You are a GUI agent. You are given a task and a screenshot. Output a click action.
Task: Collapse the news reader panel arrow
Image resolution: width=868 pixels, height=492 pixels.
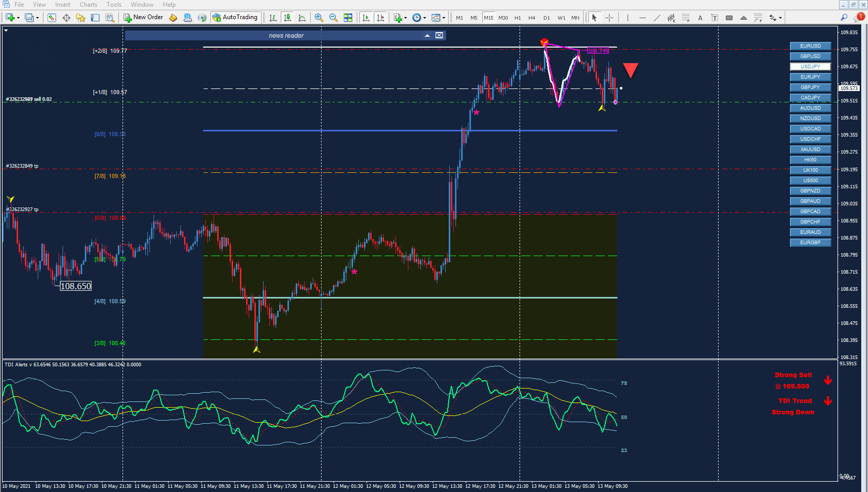tap(427, 35)
